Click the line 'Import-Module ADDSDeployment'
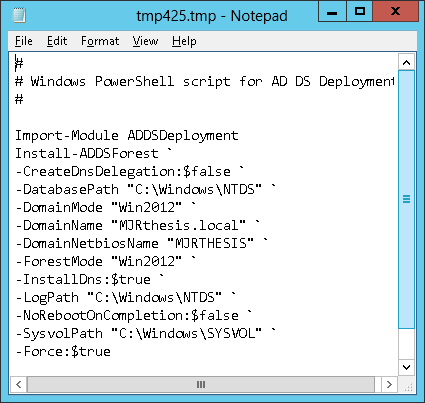Image resolution: width=425 pixels, height=403 pixels. (x=127, y=135)
